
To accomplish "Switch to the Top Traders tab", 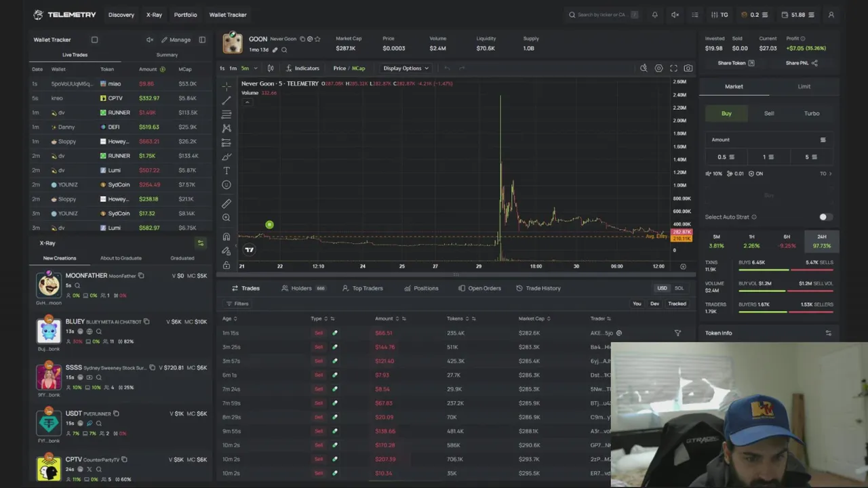I will coord(362,288).
